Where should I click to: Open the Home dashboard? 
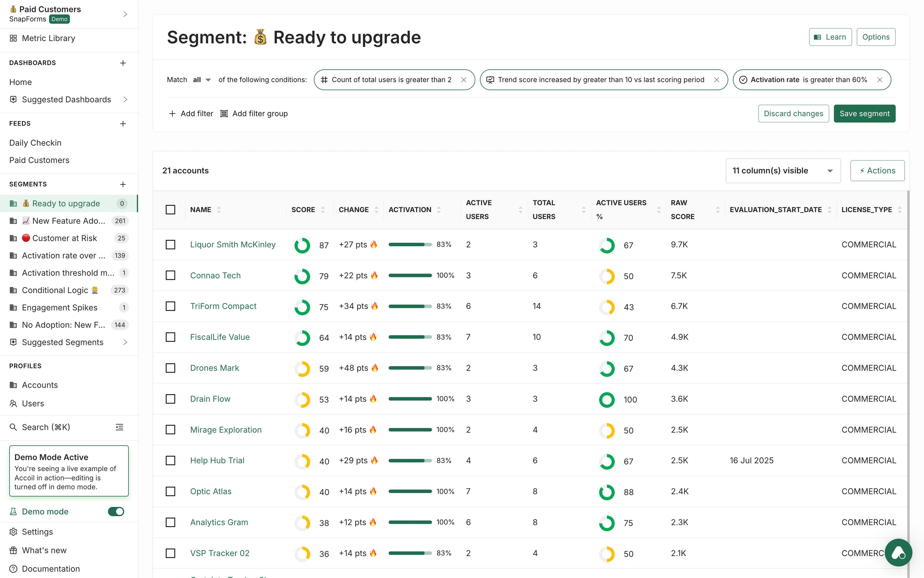(21, 82)
